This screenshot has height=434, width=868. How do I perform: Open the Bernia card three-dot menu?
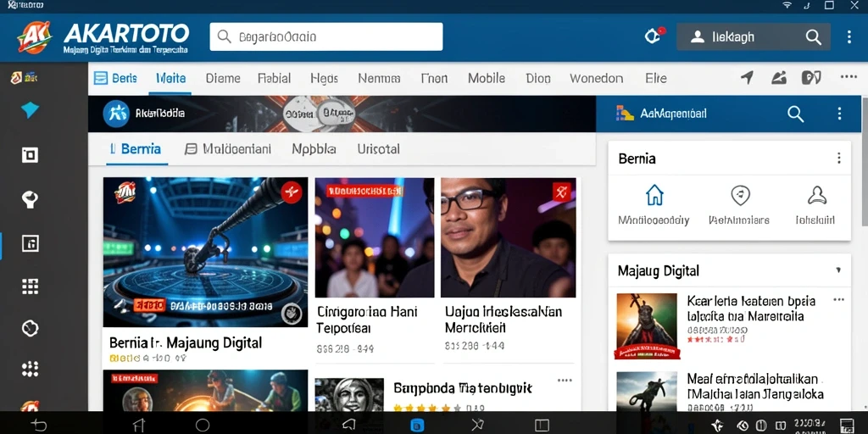click(839, 159)
